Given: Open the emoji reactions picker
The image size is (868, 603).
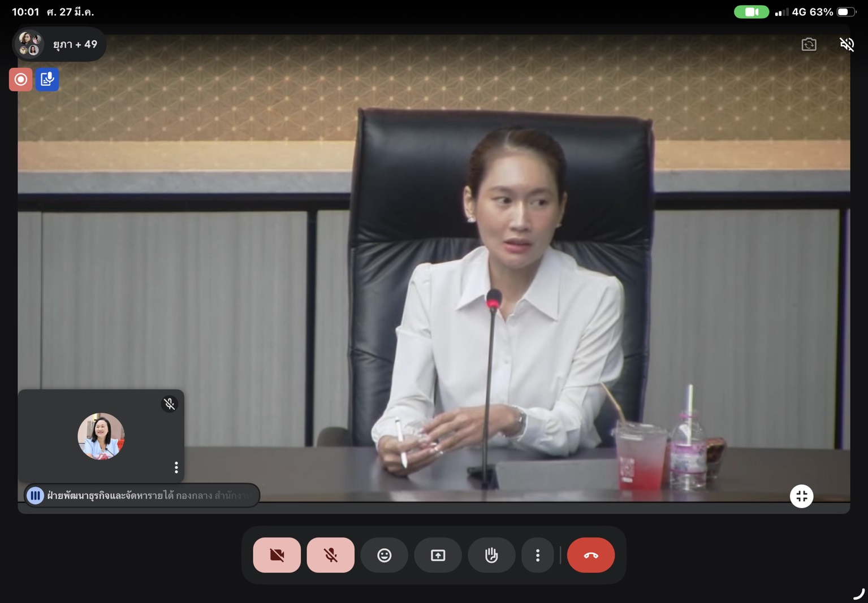Looking at the screenshot, I should tap(385, 555).
